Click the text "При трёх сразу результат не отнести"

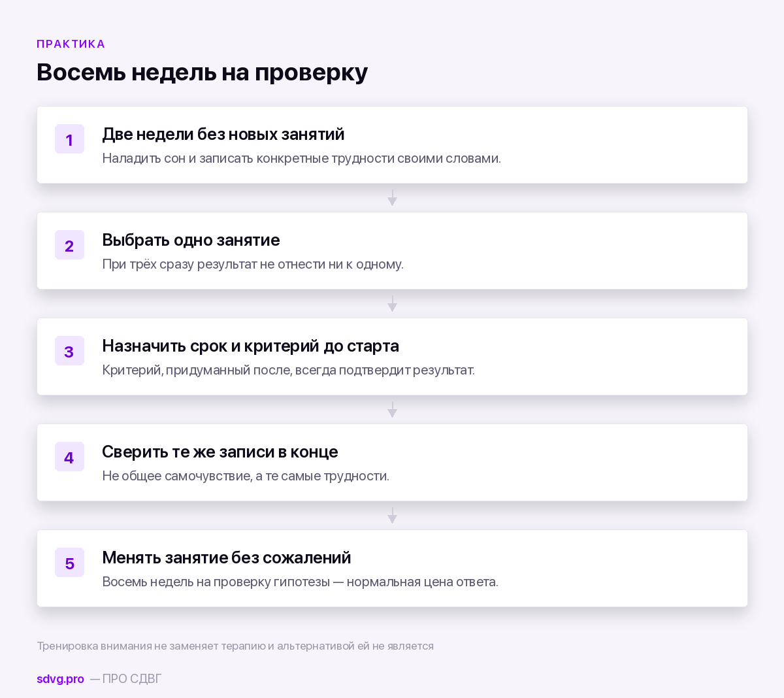(213, 264)
